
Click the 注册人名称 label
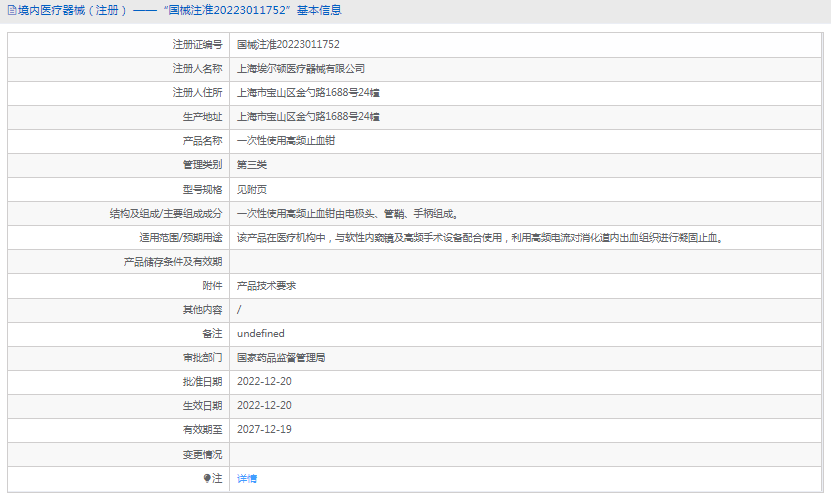(197, 69)
